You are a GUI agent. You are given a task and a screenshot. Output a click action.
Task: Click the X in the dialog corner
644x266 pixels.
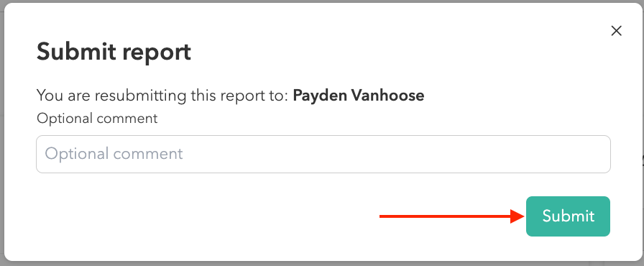coord(616,31)
